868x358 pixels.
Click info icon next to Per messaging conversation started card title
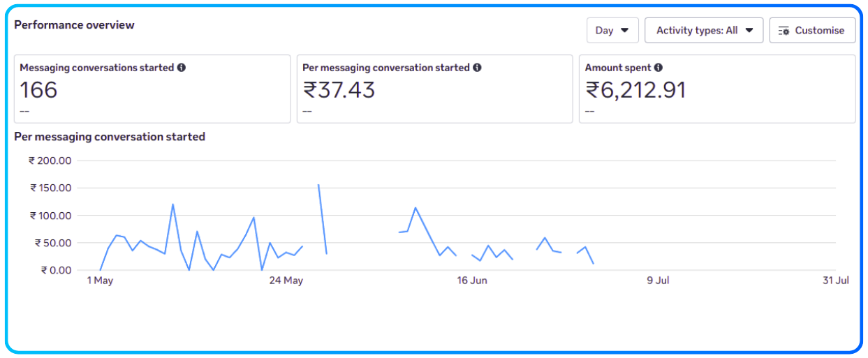477,68
